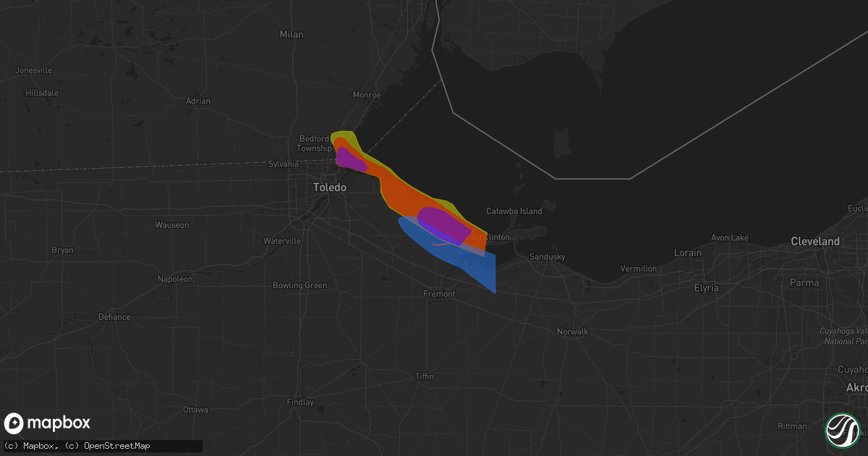
Task: Click the Rittman label
Action: point(791,426)
